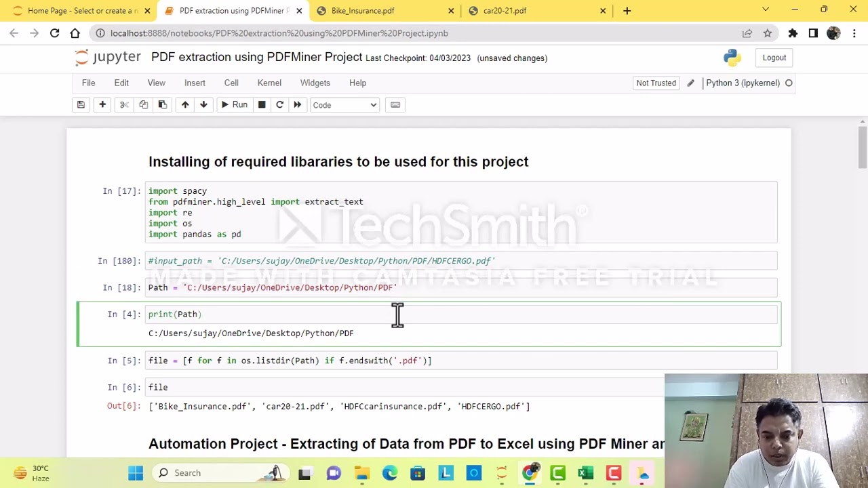Click the Not Trusted button

click(x=656, y=83)
